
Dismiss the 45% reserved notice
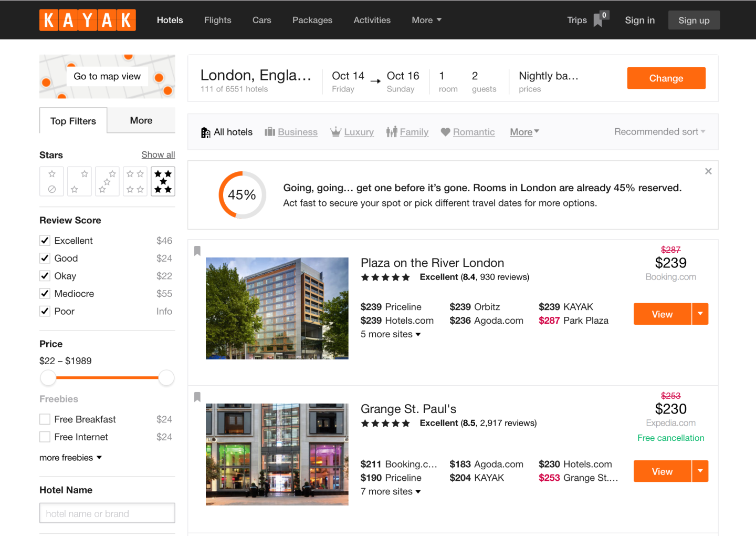pos(708,171)
